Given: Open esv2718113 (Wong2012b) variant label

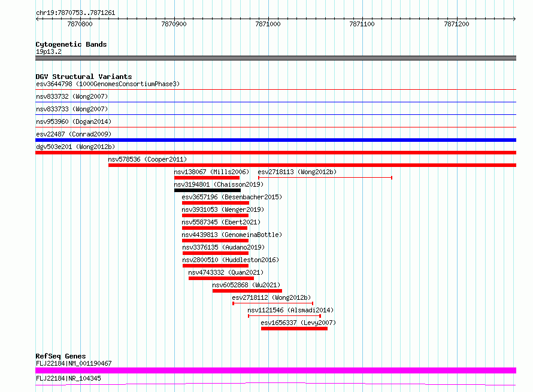Looking at the screenshot, I should pyautogui.click(x=297, y=172).
